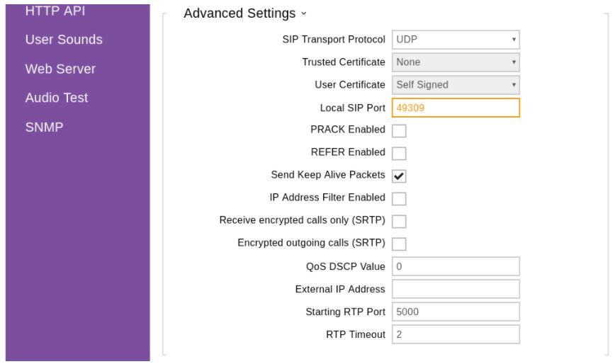The width and height of the screenshot is (615, 364).
Task: Expand the User Certificate dropdown
Action: (455, 85)
